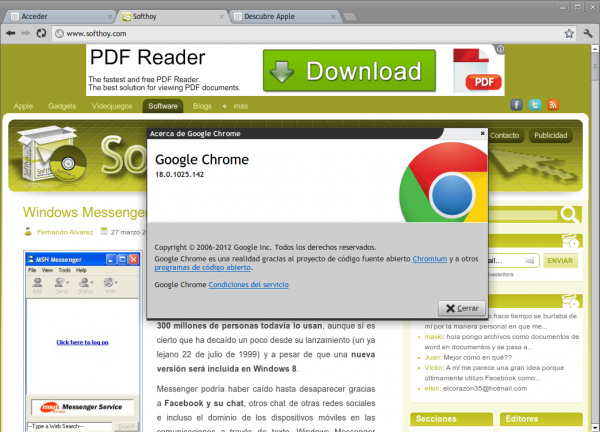Screen dimensions: 600x432
Task: Click the ad info icon on PDF banner
Action: coord(500,49)
